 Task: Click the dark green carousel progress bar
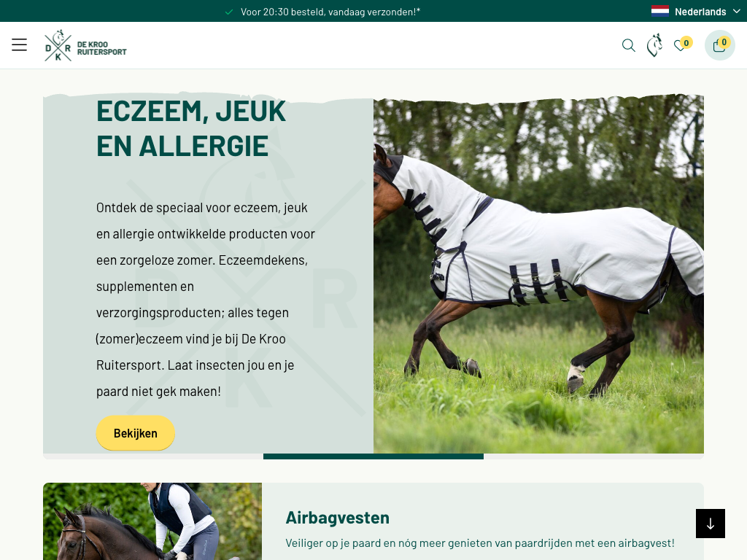click(x=373, y=456)
